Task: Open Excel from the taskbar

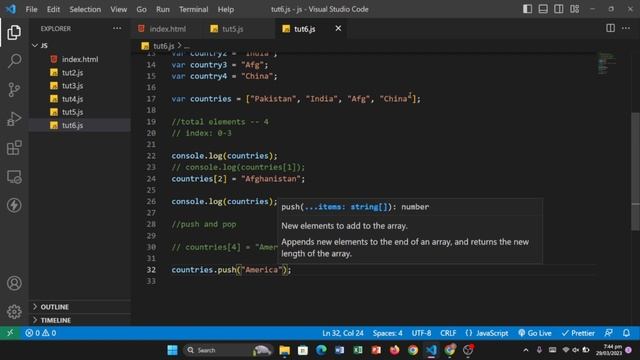Action: pyautogui.click(x=358, y=350)
